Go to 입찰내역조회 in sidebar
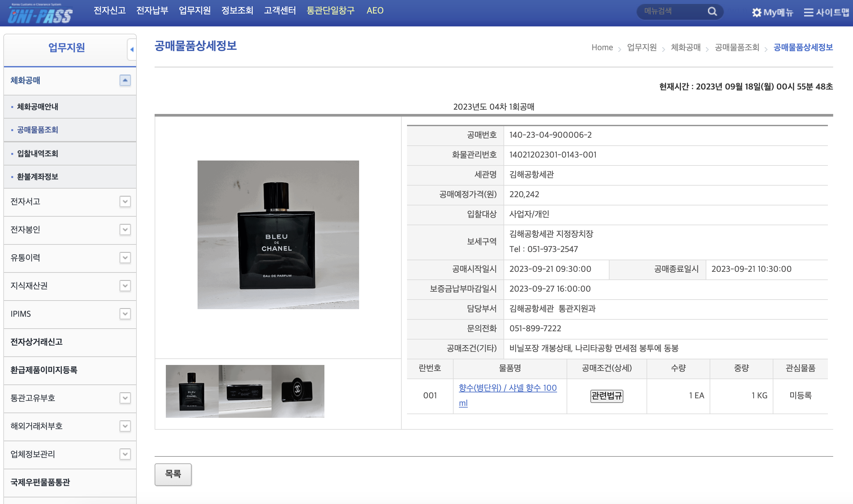Screen dimensions: 853x504 tap(38, 154)
